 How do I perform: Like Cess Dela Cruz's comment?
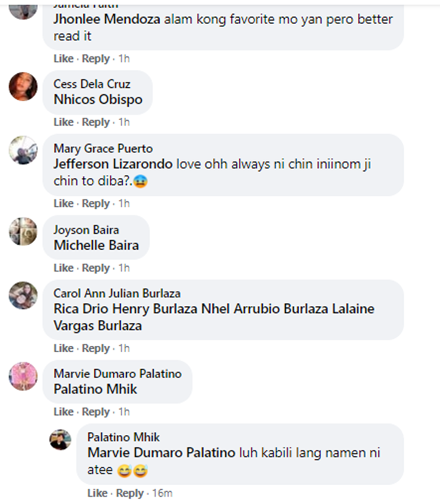pyautogui.click(x=63, y=122)
